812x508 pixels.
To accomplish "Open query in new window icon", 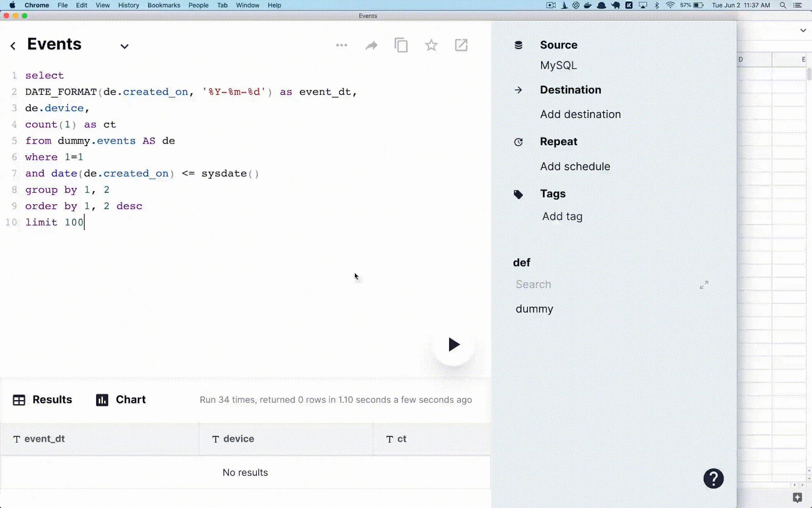I will [461, 45].
